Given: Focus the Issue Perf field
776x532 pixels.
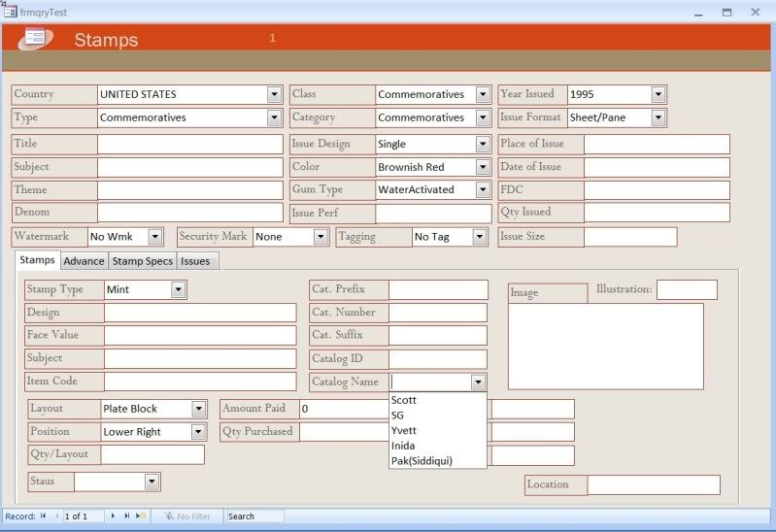Looking at the screenshot, I should 433,214.
